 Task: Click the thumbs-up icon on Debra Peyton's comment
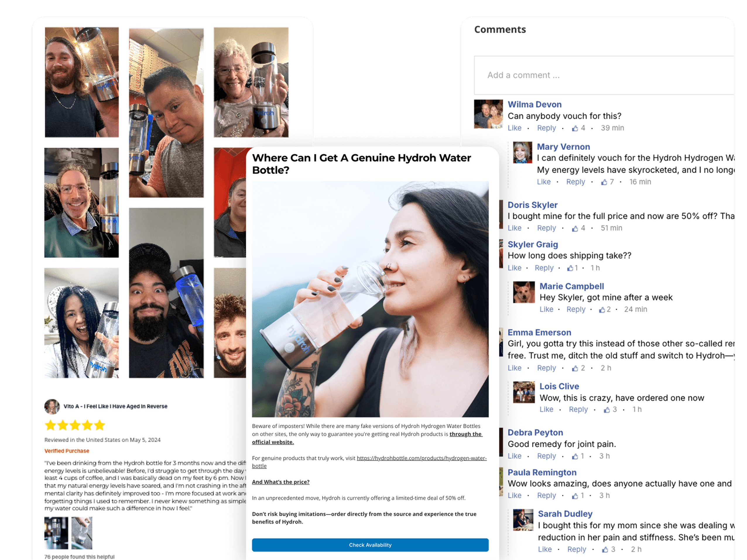575,457
